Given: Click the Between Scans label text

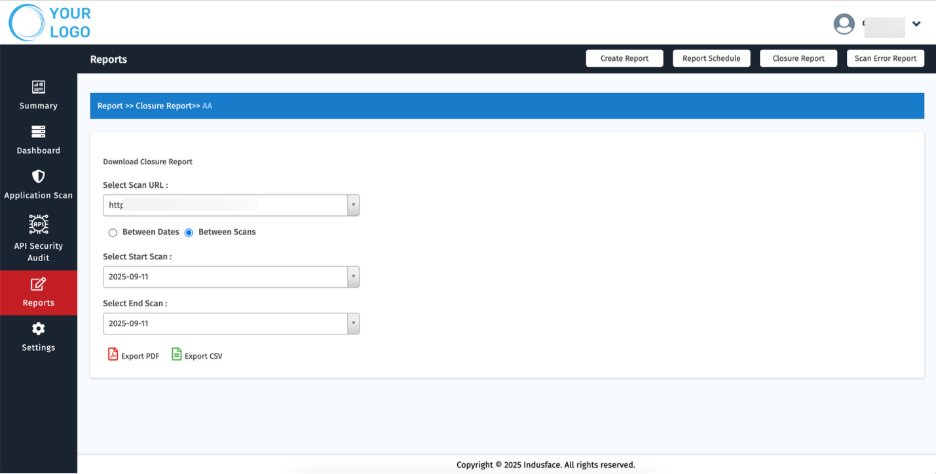Looking at the screenshot, I should coord(227,232).
